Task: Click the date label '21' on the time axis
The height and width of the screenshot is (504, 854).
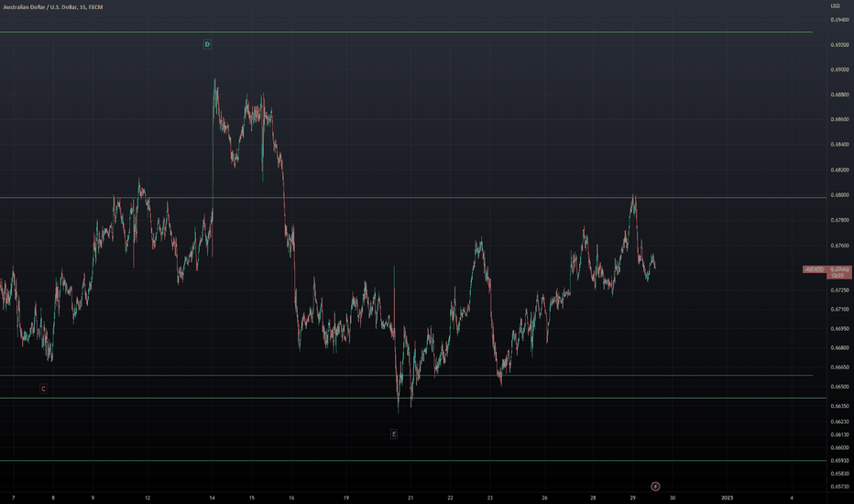Action: (x=411, y=498)
